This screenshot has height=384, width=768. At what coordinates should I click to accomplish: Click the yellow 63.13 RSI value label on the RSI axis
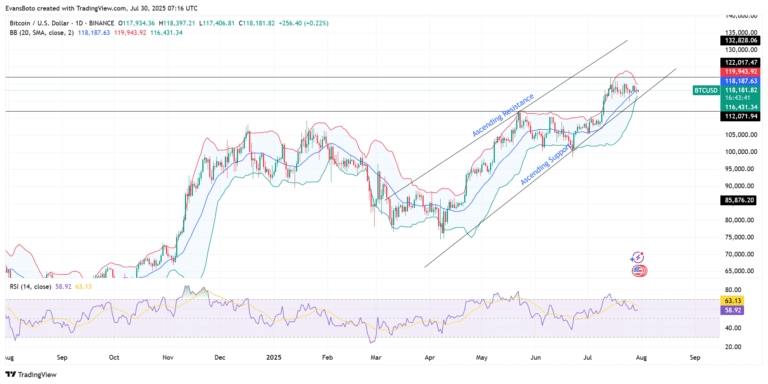coord(732,301)
